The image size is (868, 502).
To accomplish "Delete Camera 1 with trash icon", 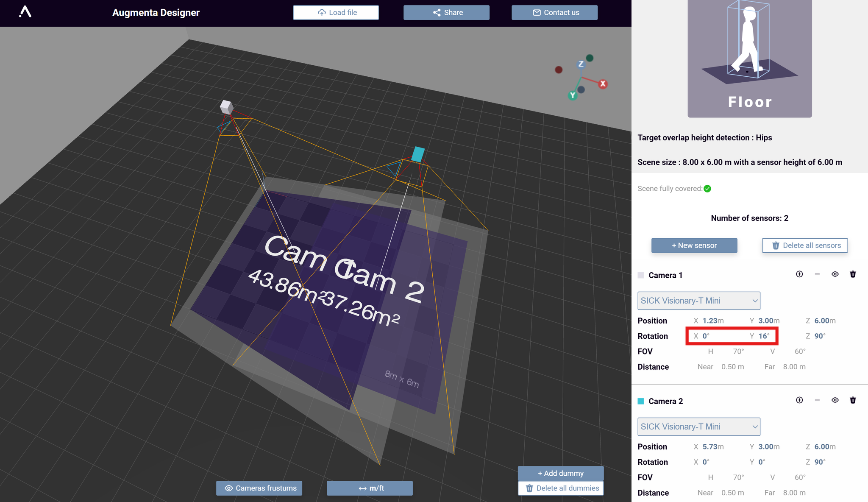I will pyautogui.click(x=853, y=274).
